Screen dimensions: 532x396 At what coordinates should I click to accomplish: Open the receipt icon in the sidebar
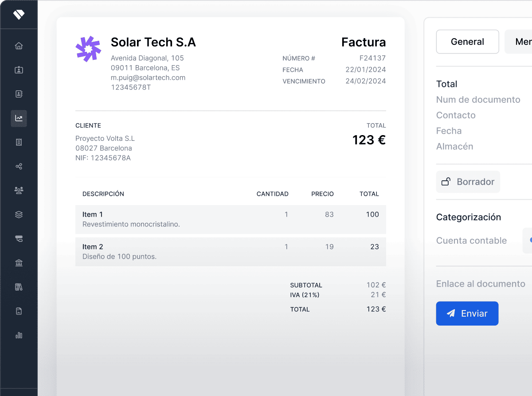click(x=19, y=142)
